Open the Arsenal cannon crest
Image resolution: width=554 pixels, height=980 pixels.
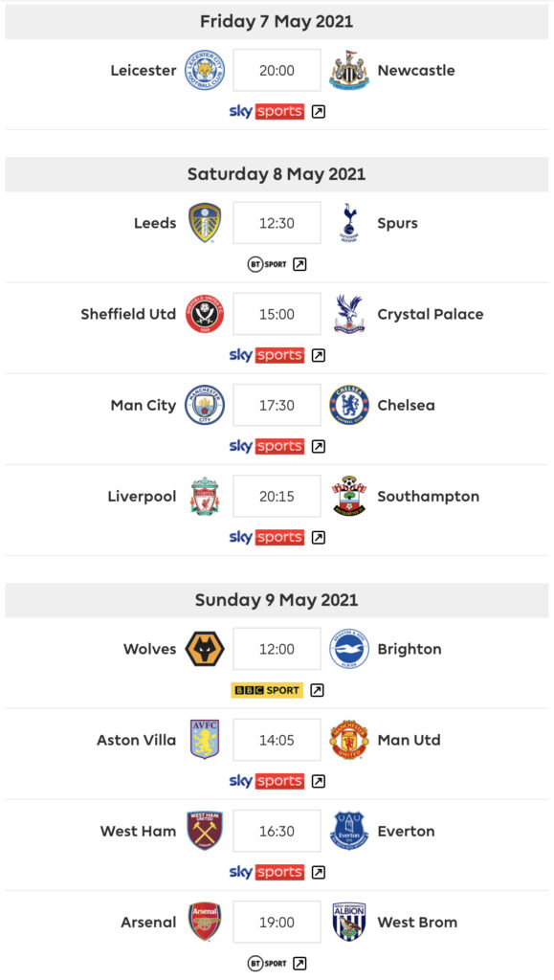[205, 922]
